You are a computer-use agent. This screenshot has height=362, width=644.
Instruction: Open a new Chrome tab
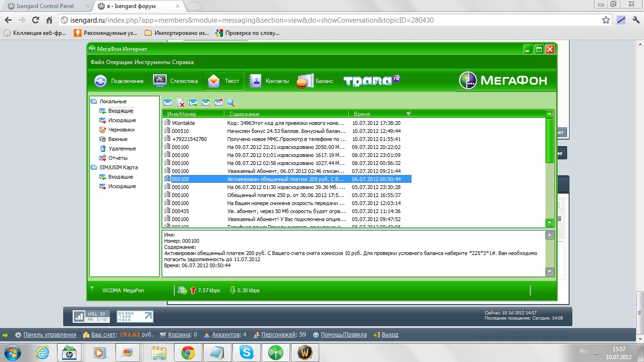point(193,7)
